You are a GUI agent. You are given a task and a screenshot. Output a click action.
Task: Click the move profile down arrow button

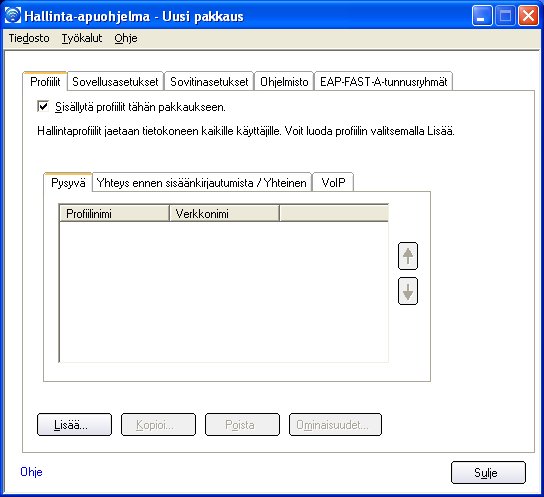pyautogui.click(x=408, y=291)
